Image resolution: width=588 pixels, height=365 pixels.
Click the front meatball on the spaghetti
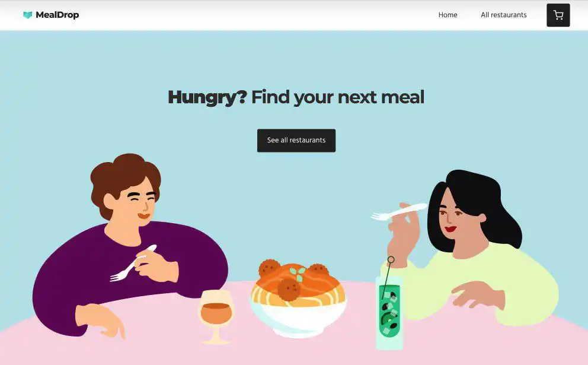289,290
